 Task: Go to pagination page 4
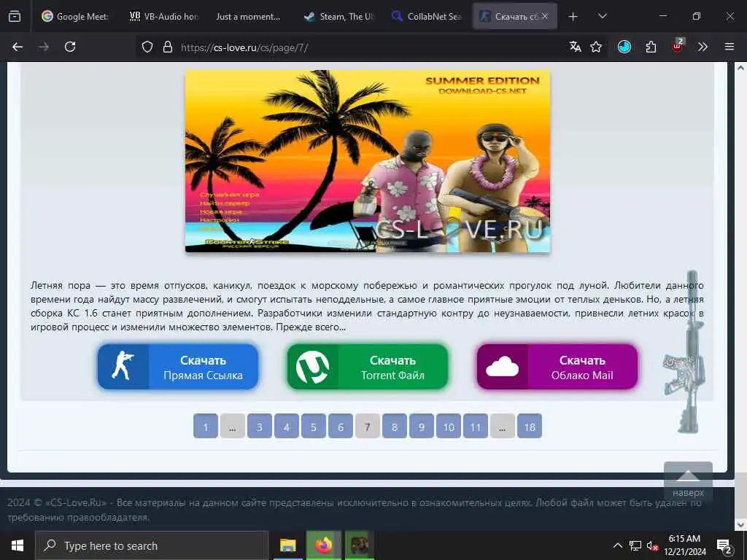point(287,426)
